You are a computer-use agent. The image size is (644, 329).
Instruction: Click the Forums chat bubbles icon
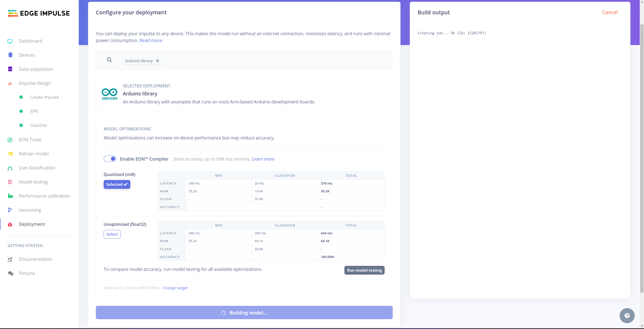click(11, 273)
